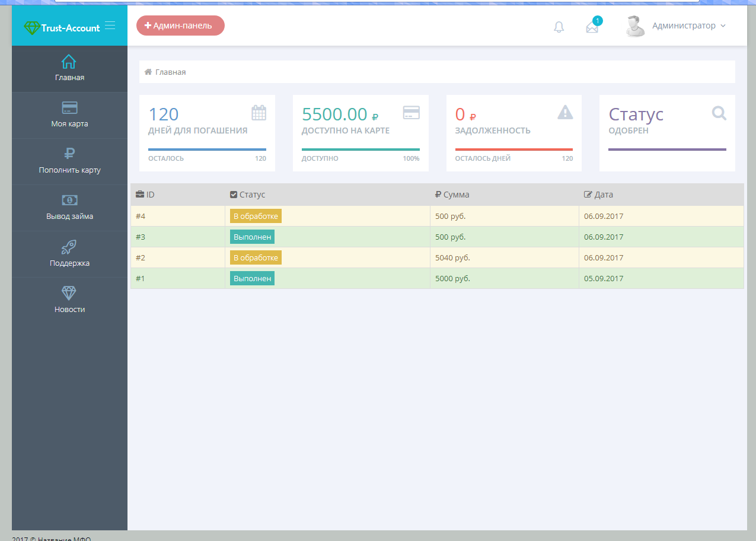The height and width of the screenshot is (541, 756).
Task: Click the В обработке badge for #4
Action: (256, 217)
